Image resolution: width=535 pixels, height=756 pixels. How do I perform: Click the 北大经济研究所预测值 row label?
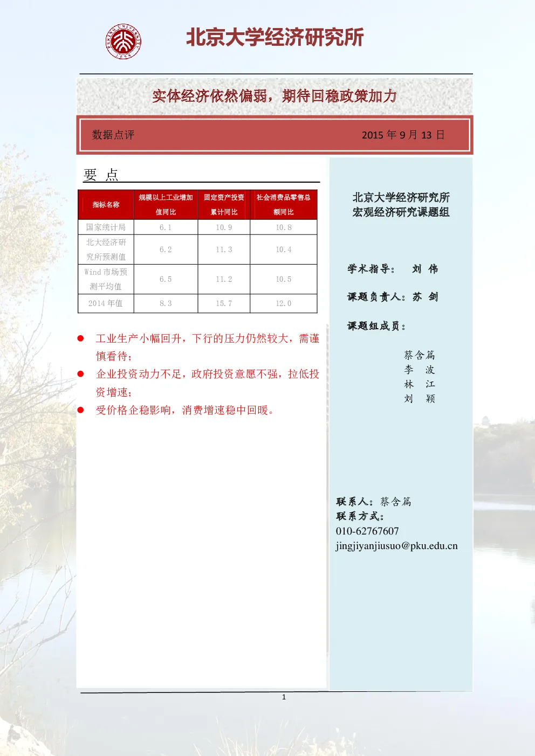106,249
